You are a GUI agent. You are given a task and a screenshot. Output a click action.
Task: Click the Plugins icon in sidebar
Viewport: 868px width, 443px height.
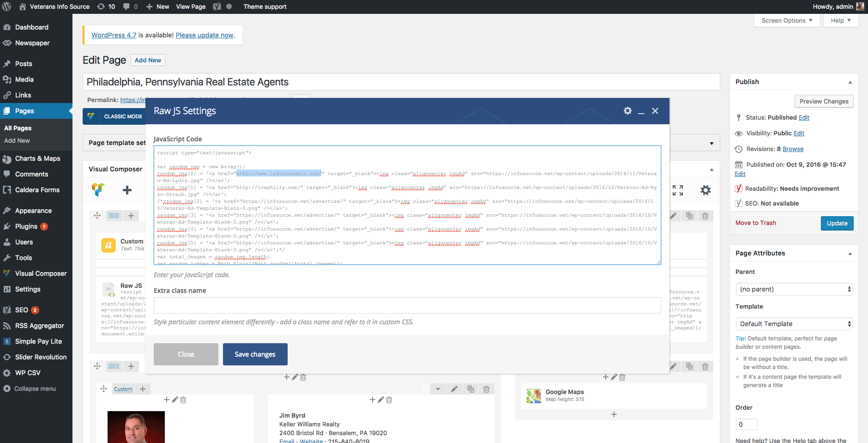[x=7, y=226]
